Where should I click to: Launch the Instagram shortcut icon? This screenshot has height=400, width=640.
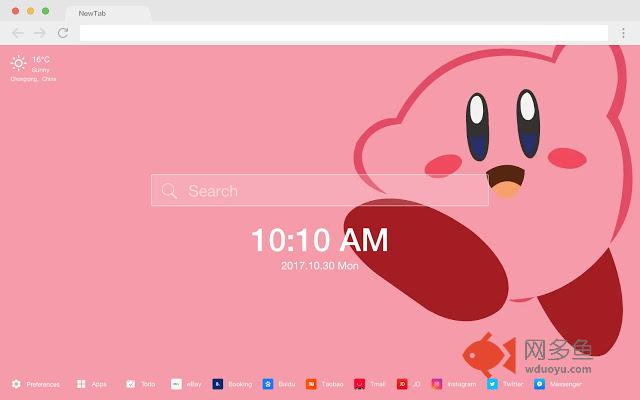[x=437, y=384]
